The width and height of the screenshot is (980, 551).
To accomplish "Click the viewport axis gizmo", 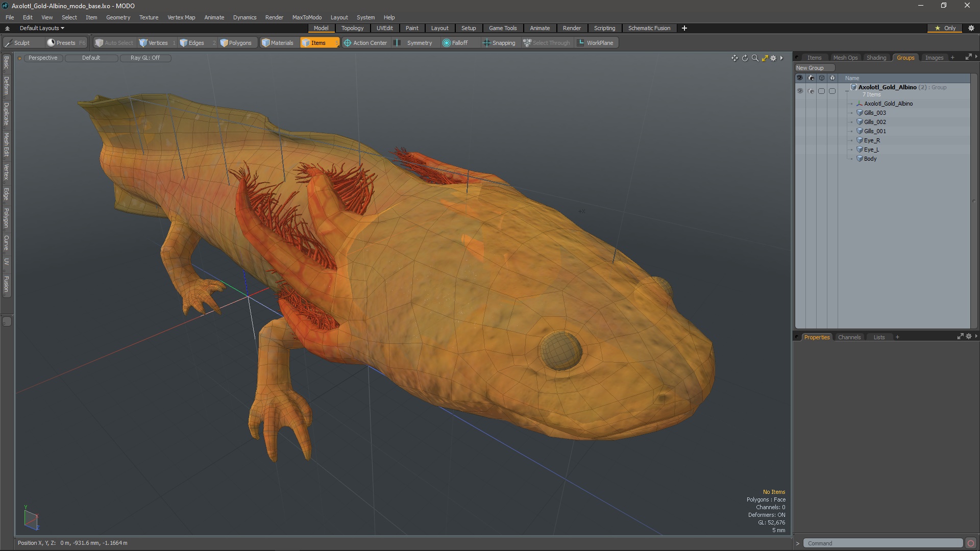I will tap(31, 519).
